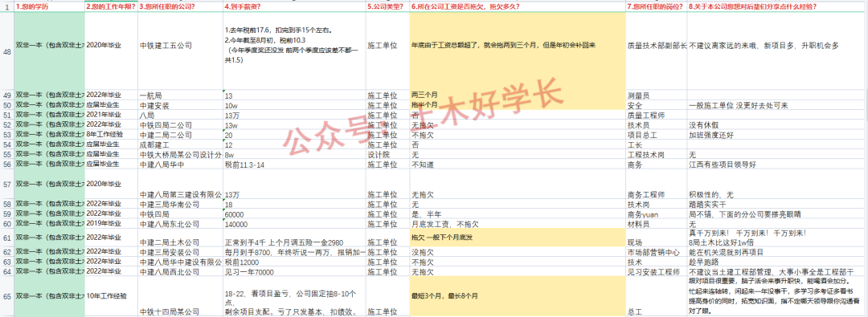Screen dimensions: 868x317
Task: Select salary cell '140000' in row 60
Action: pyautogui.click(x=294, y=225)
